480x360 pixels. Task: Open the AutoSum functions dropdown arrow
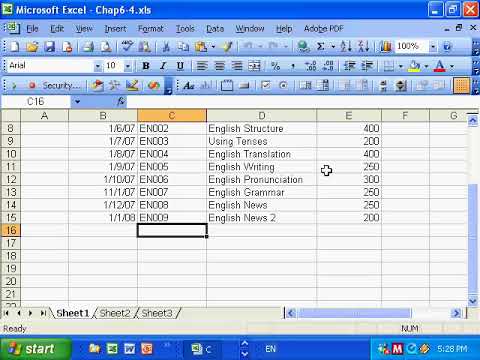click(x=333, y=46)
